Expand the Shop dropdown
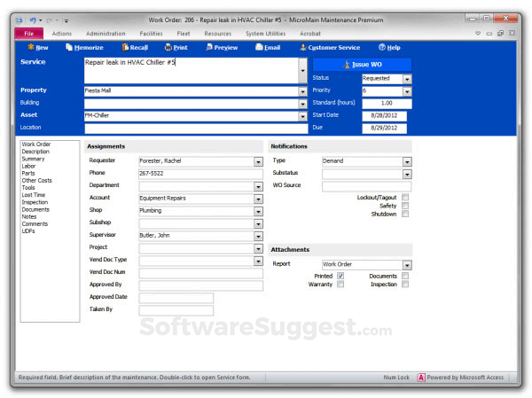This screenshot has width=532, height=398. pos(258,211)
